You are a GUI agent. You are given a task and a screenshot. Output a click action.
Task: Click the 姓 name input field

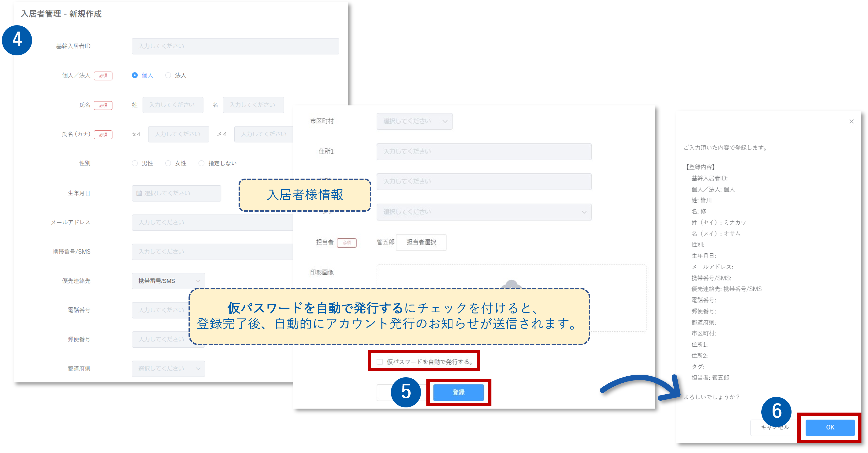173,105
